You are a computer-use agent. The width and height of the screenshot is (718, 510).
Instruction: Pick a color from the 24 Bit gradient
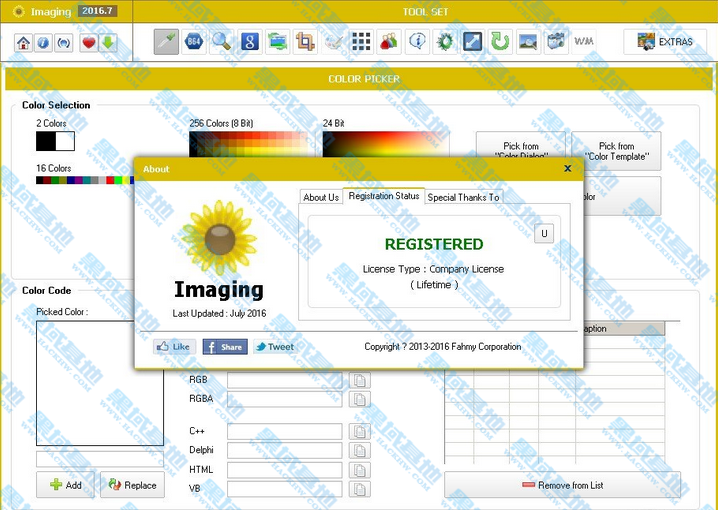[386, 145]
